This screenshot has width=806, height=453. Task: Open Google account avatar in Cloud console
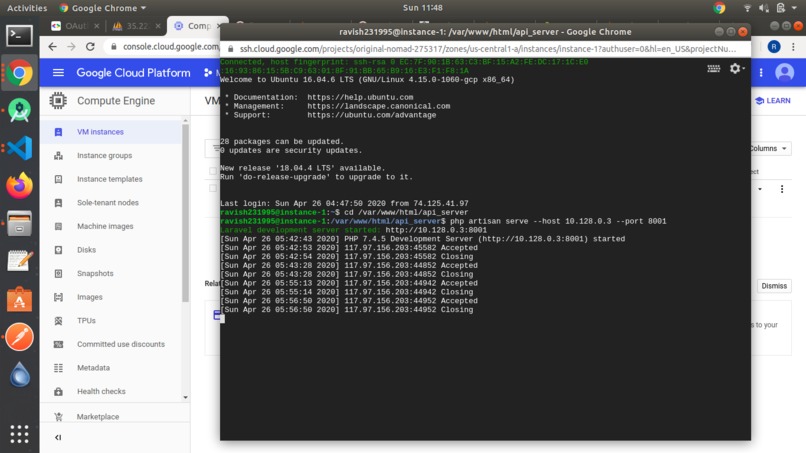tap(784, 73)
